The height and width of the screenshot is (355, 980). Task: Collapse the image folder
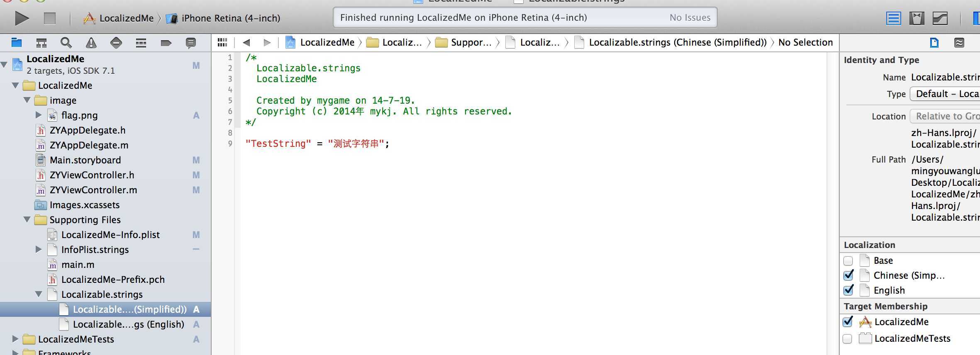click(x=27, y=100)
